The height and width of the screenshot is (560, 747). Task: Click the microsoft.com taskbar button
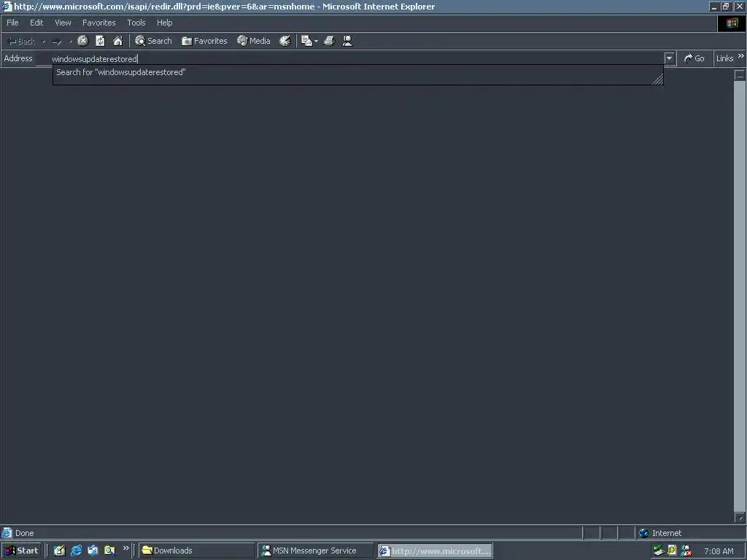pos(436,551)
